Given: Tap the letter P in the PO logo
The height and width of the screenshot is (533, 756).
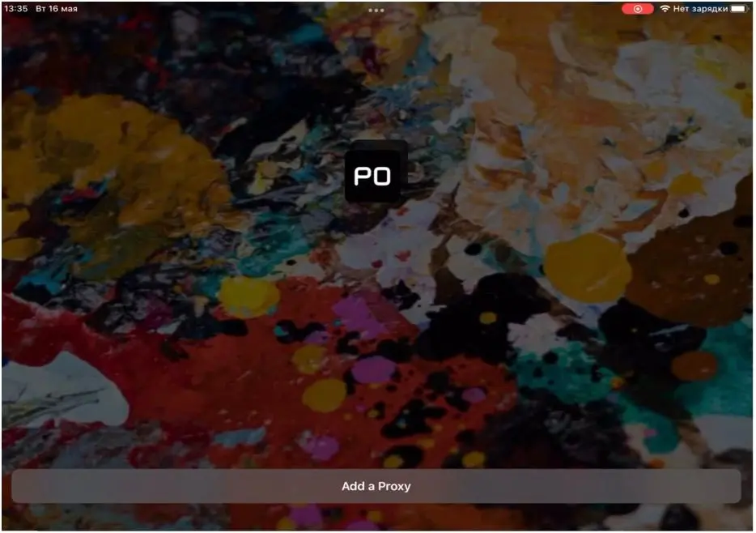Looking at the screenshot, I should [362, 176].
